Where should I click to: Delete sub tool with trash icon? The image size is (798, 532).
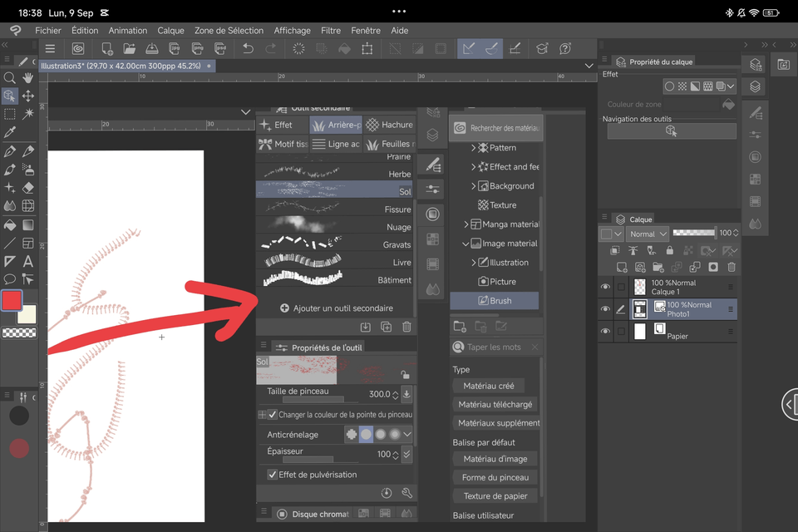click(406, 327)
